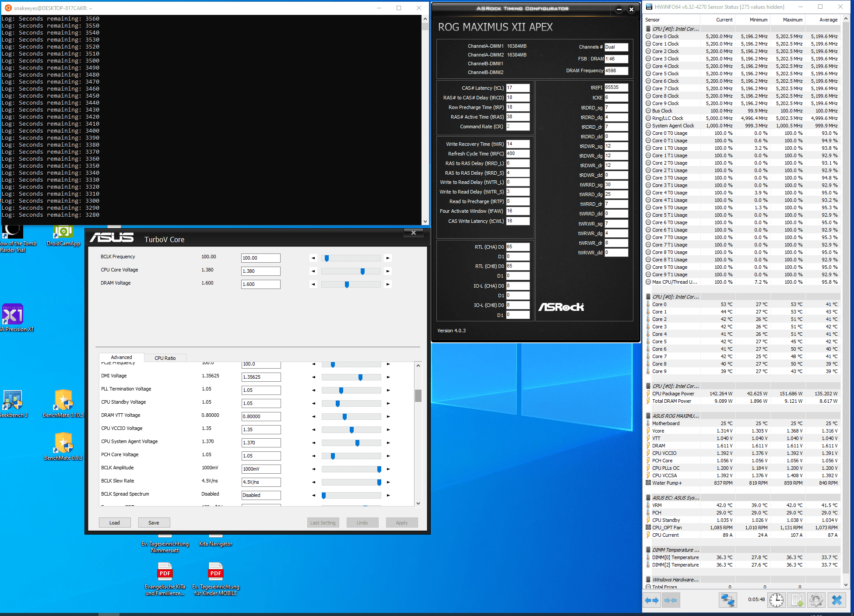Decrease DRAM Voltage with left arrow

point(313,285)
